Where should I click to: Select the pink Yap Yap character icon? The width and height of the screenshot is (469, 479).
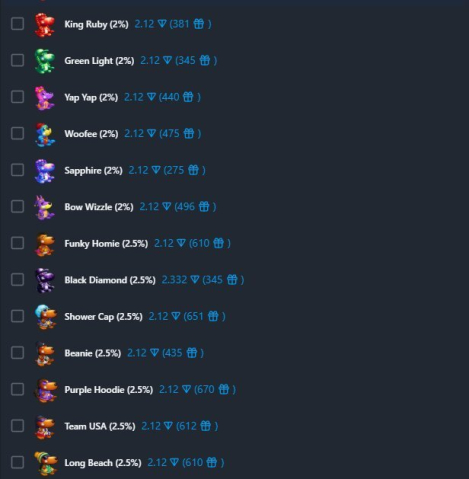click(45, 97)
